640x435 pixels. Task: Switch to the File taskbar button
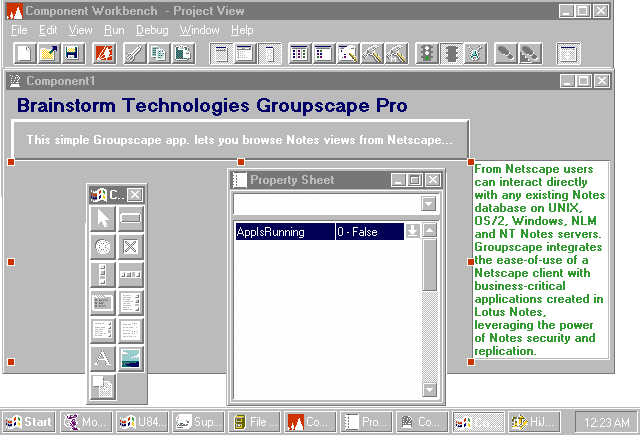pyautogui.click(x=255, y=422)
